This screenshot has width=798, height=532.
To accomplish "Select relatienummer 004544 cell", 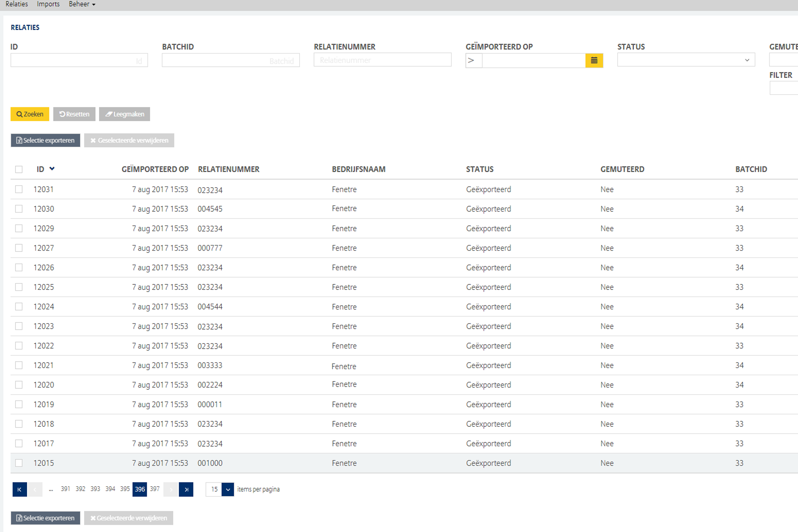I will coord(210,307).
